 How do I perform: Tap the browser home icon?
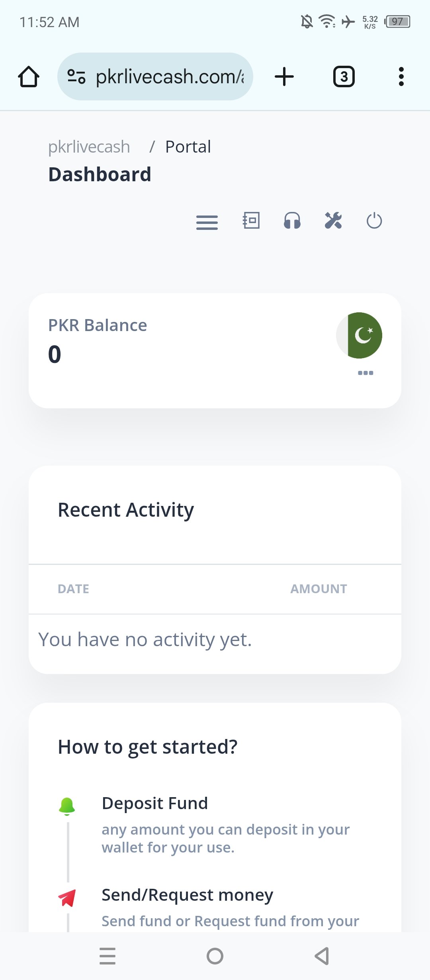pyautogui.click(x=29, y=76)
